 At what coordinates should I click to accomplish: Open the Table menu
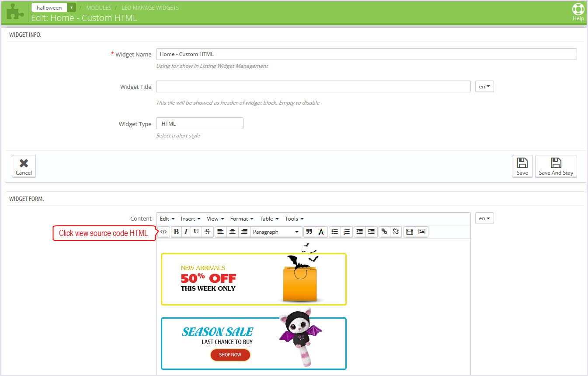click(x=269, y=219)
